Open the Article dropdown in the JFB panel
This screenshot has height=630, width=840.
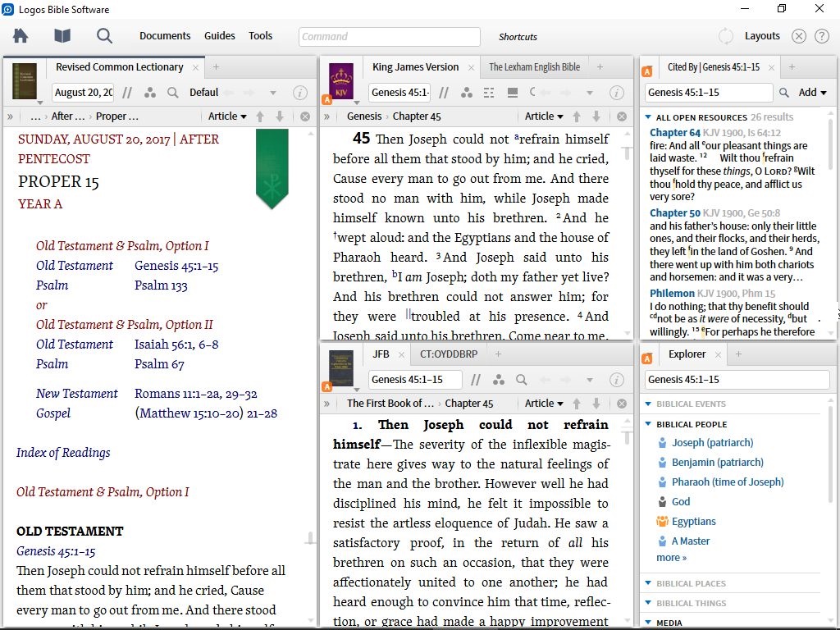(543, 403)
